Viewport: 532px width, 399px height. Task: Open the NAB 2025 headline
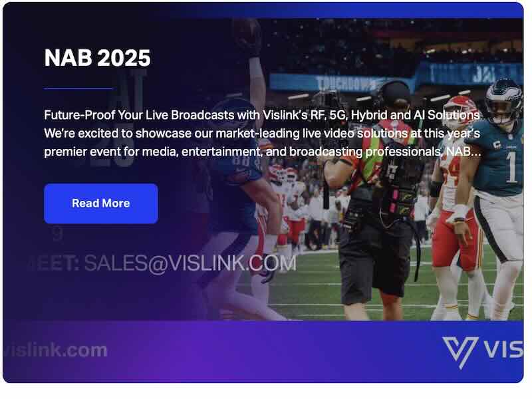click(x=97, y=58)
